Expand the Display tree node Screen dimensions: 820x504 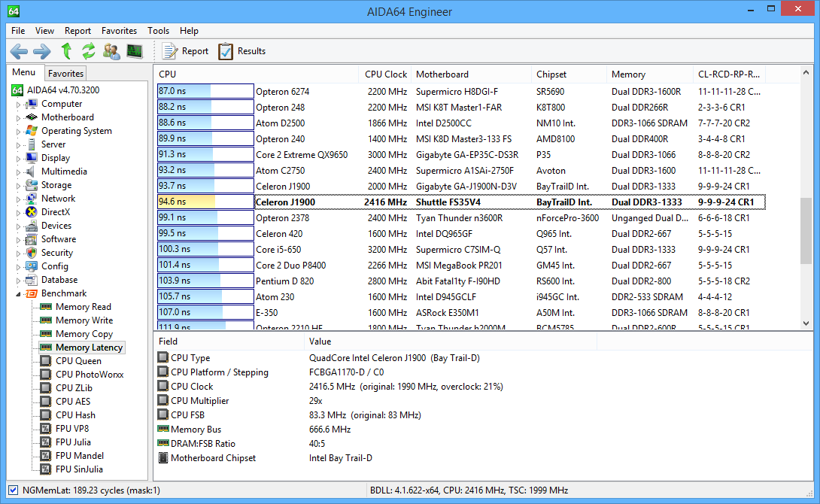[18, 159]
